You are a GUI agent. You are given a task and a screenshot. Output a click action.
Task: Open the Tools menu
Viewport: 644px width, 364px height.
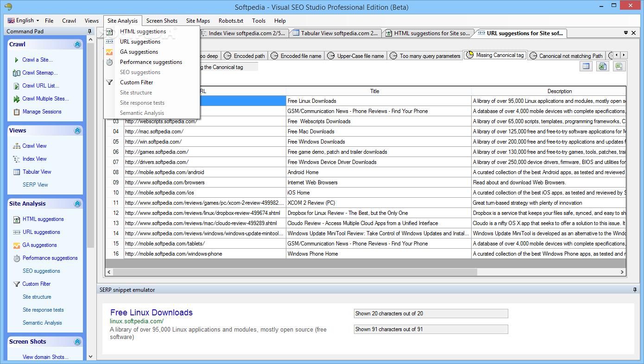[259, 21]
